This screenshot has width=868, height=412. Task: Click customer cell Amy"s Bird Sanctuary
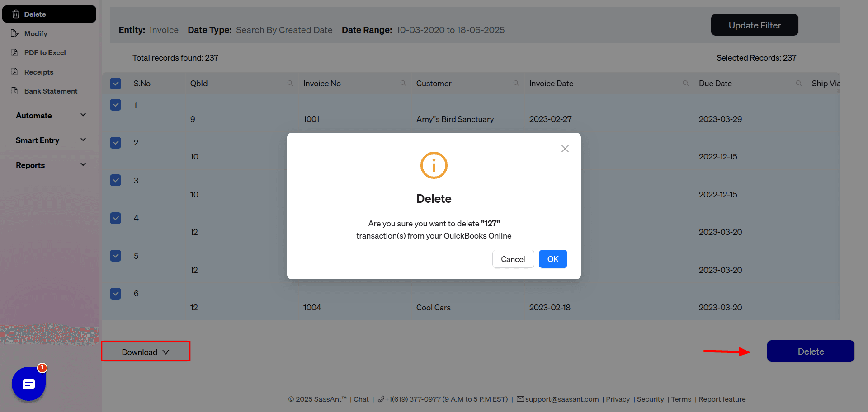[455, 119]
